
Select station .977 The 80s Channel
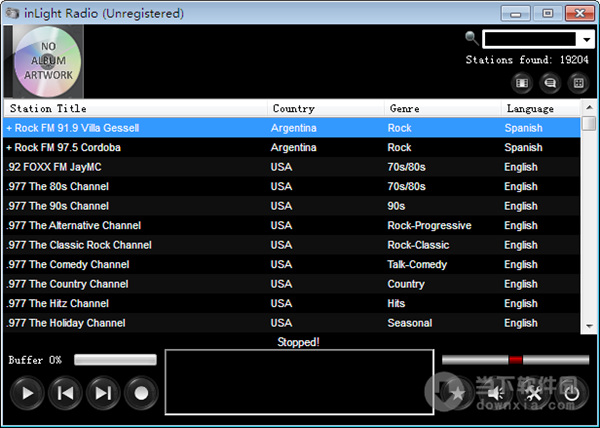click(x=292, y=186)
